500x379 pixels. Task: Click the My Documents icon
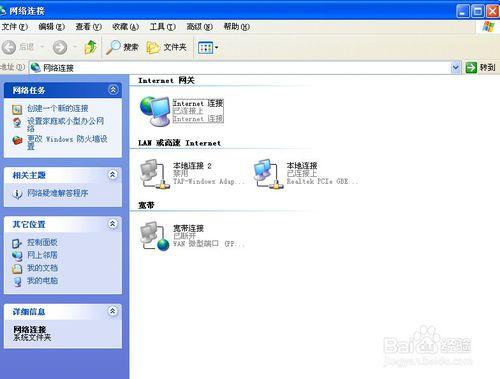click(x=17, y=268)
